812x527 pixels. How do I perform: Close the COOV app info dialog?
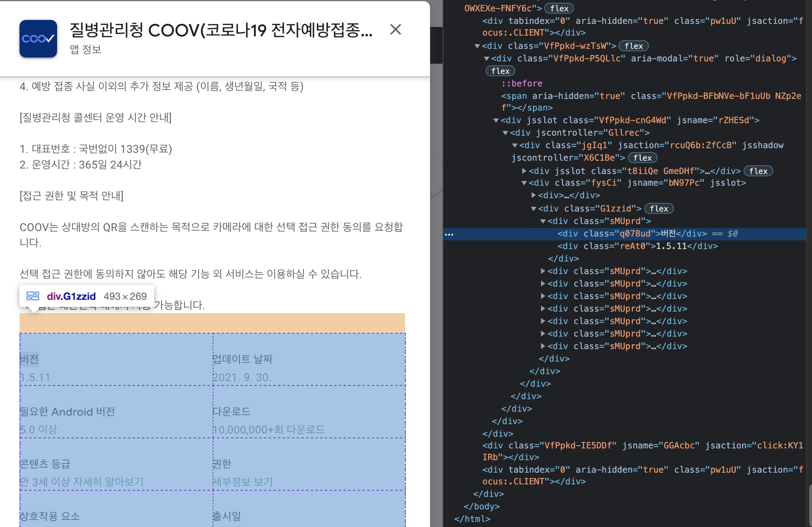tap(396, 30)
